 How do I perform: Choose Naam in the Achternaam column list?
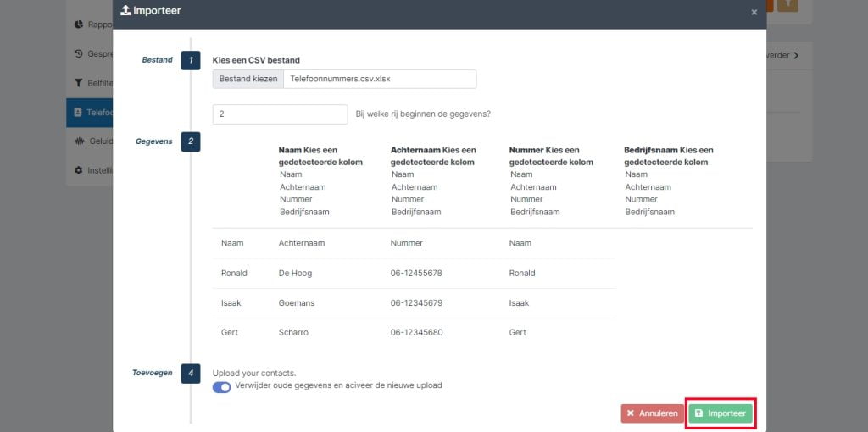pyautogui.click(x=403, y=174)
